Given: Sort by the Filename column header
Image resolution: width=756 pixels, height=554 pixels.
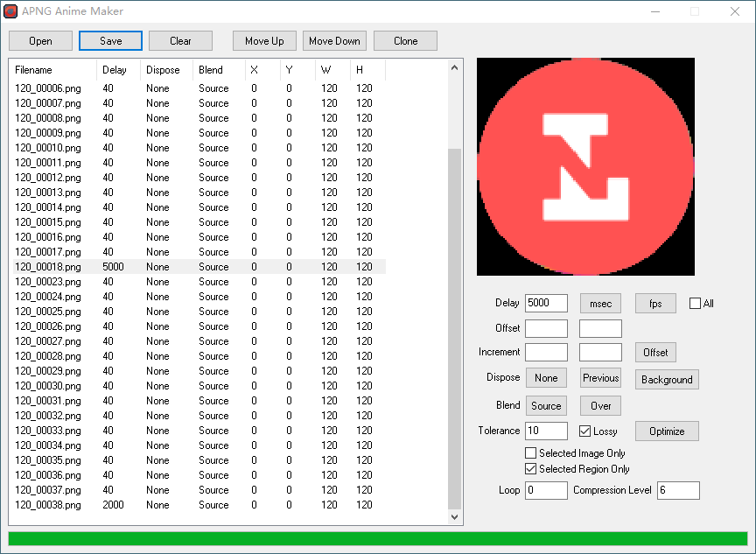Looking at the screenshot, I should pos(53,70).
